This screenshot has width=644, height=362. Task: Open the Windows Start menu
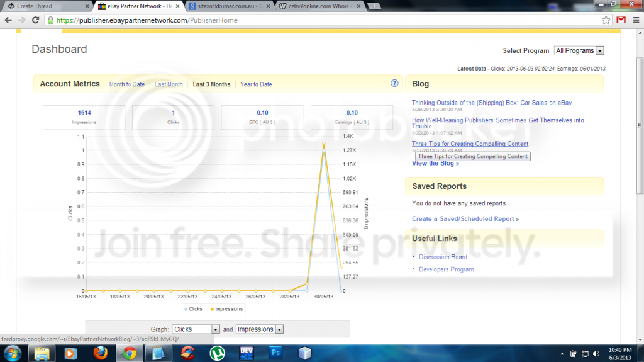[x=13, y=353]
